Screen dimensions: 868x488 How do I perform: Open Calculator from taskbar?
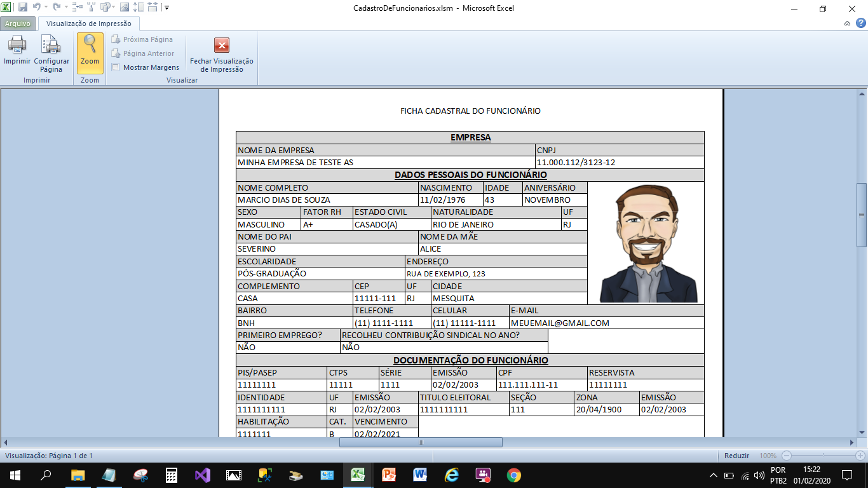(171, 475)
